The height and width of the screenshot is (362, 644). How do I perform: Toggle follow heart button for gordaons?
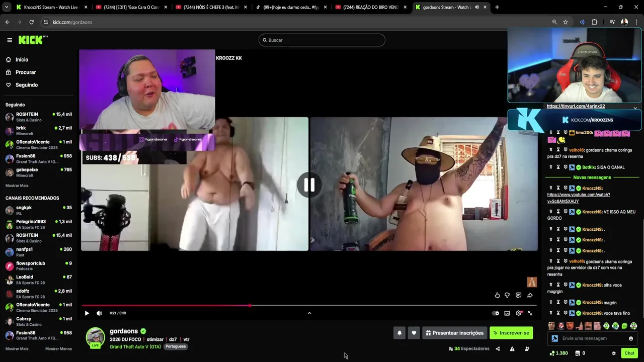(414, 333)
